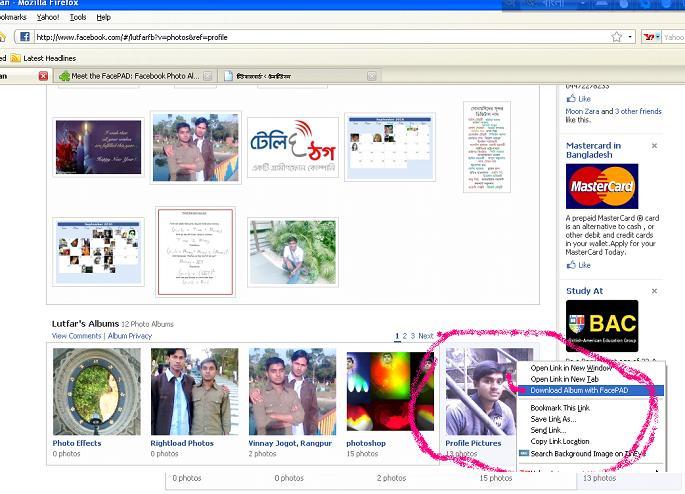The height and width of the screenshot is (494, 685).
Task: Open the tall Bengali text image
Action: [487, 147]
